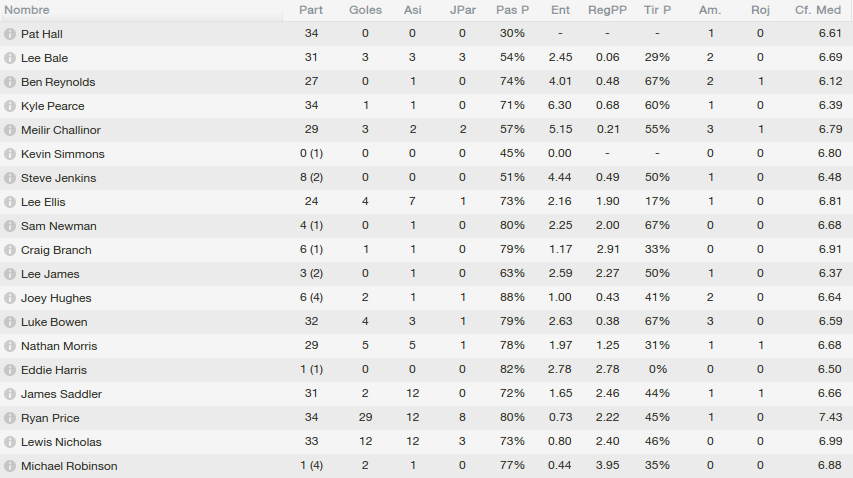This screenshot has width=853, height=478.
Task: Sort table by Nombre column header
Action: pyautogui.click(x=27, y=10)
